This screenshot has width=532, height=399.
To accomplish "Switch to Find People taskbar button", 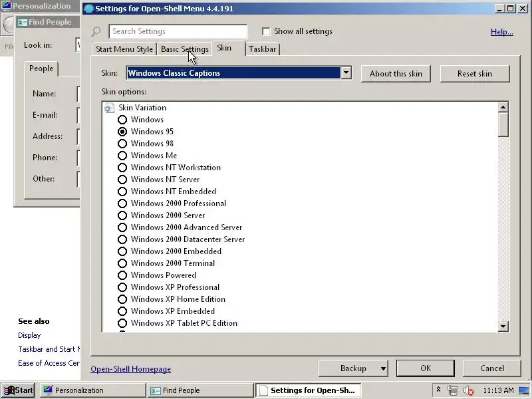I will (200, 390).
